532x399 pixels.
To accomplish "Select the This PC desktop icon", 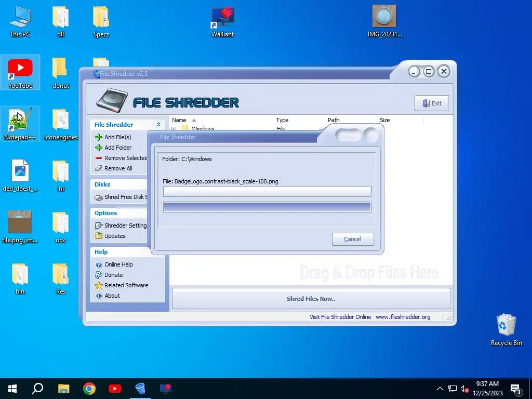I will pos(20,21).
